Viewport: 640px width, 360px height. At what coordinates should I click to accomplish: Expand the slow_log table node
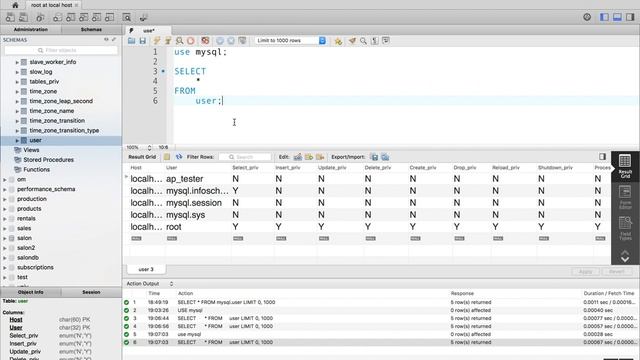[17, 72]
